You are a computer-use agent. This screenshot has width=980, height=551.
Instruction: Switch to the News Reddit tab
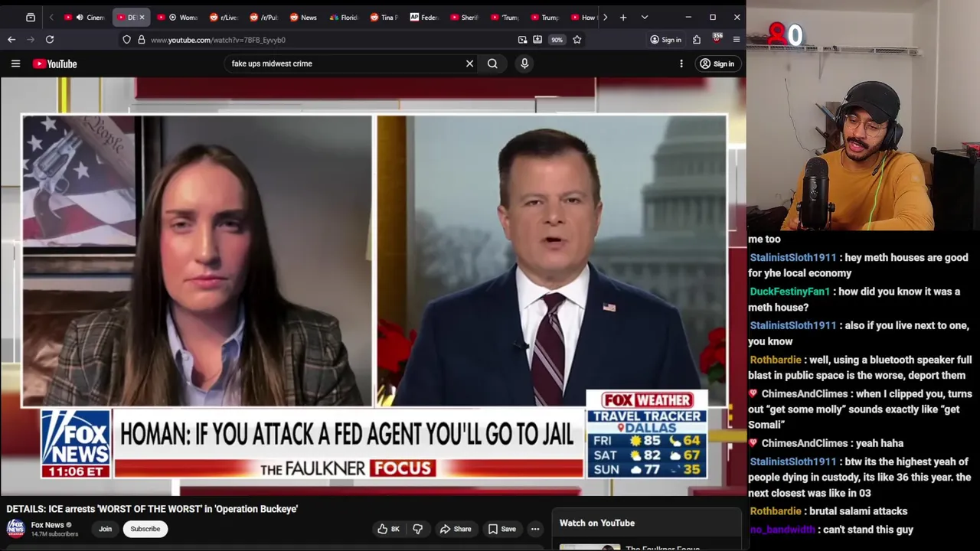click(x=304, y=17)
